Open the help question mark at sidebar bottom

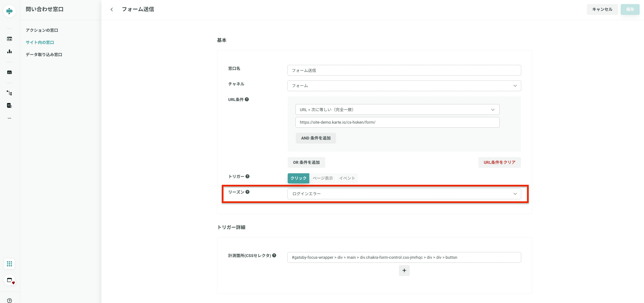[x=9, y=301]
